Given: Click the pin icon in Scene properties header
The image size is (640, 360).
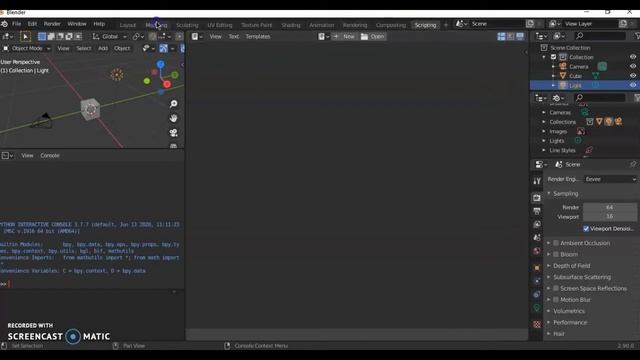Looking at the screenshot, I should point(633,164).
